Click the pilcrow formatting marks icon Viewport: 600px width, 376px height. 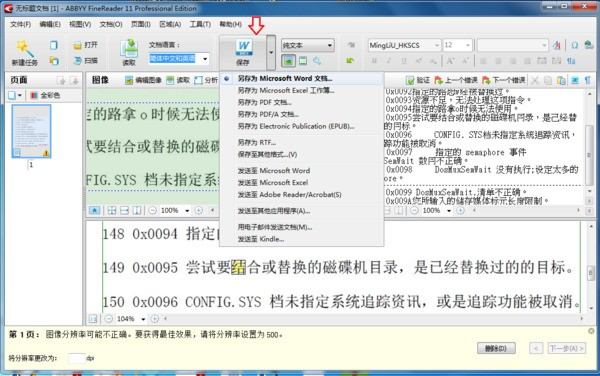[x=588, y=80]
